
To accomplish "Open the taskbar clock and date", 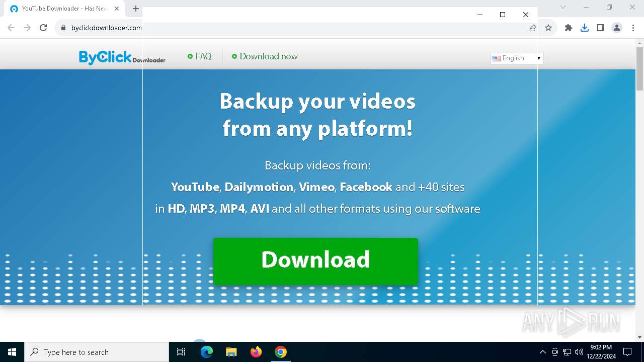I will pyautogui.click(x=601, y=352).
